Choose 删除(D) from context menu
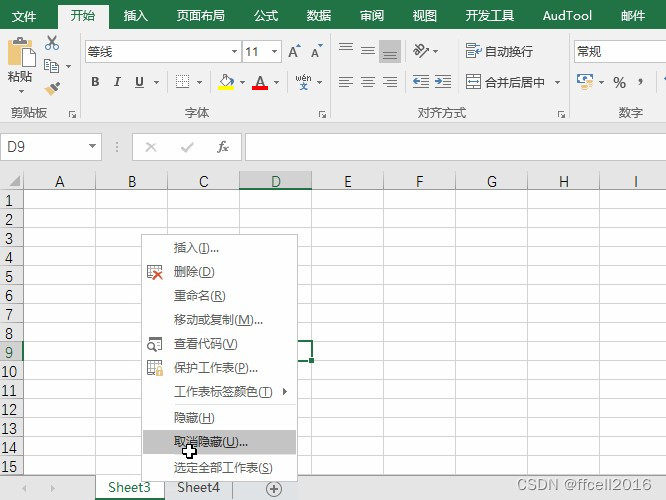This screenshot has width=666, height=500. (x=219, y=272)
